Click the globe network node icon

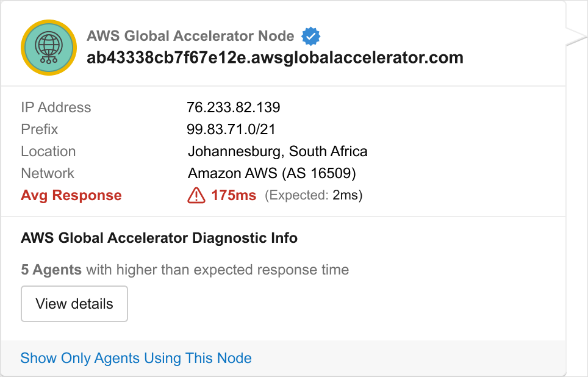(x=49, y=47)
